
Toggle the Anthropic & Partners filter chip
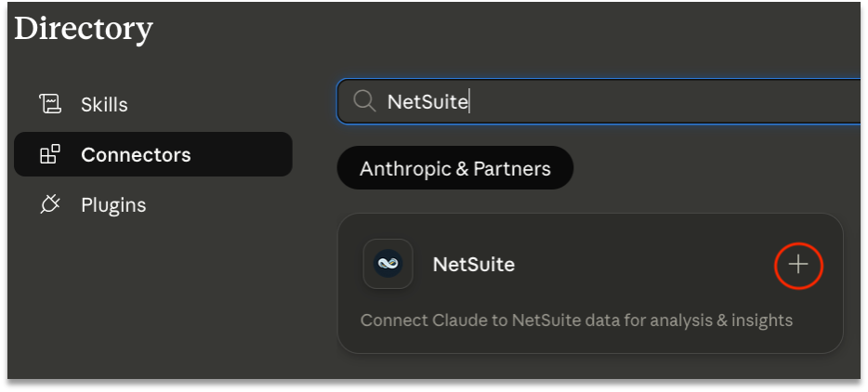(455, 168)
